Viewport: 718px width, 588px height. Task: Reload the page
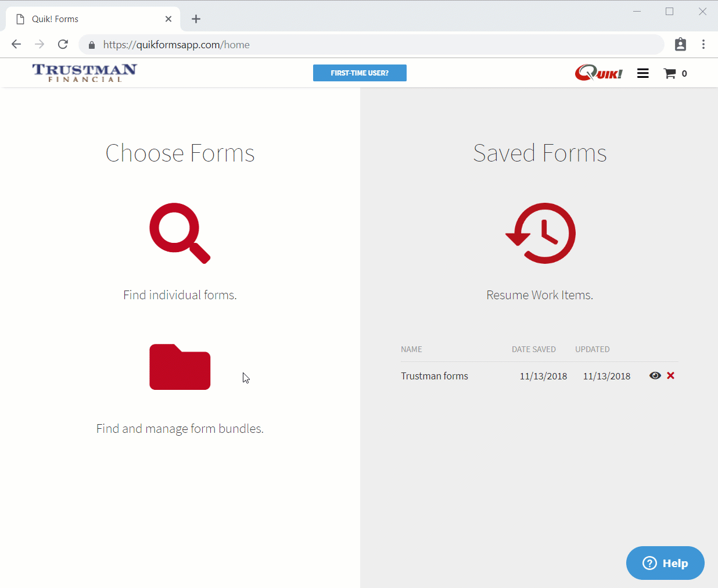pos(63,44)
